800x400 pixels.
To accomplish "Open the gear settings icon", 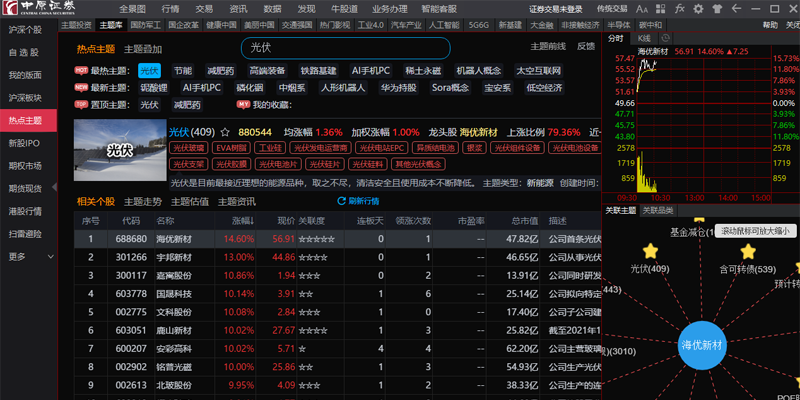I will tap(698, 9).
